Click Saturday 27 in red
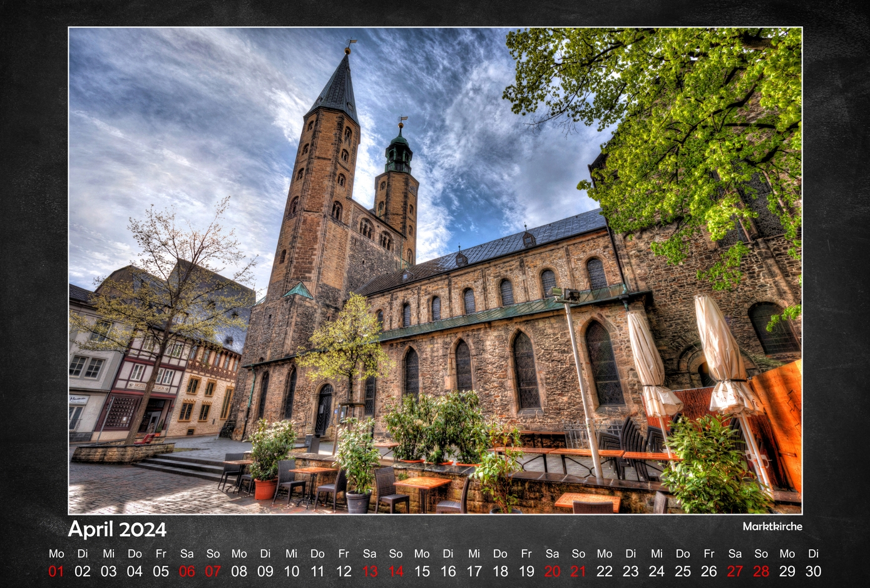This screenshot has height=588, width=870. (735, 570)
